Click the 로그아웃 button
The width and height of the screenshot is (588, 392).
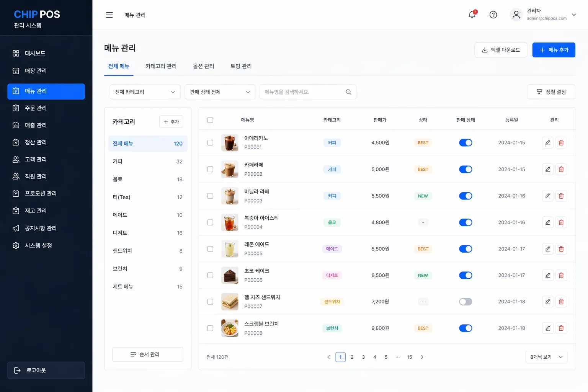click(46, 371)
